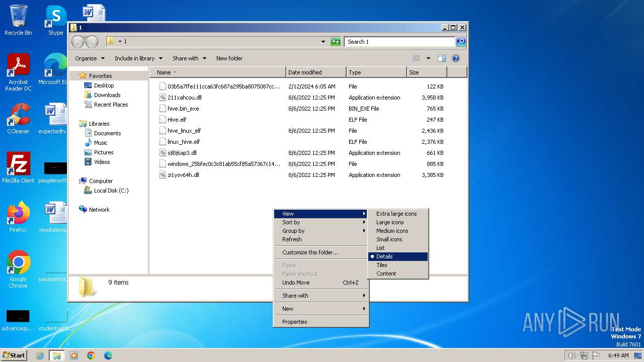The image size is (644, 362).
Task: Click the green Refresh address button
Action: tap(336, 42)
